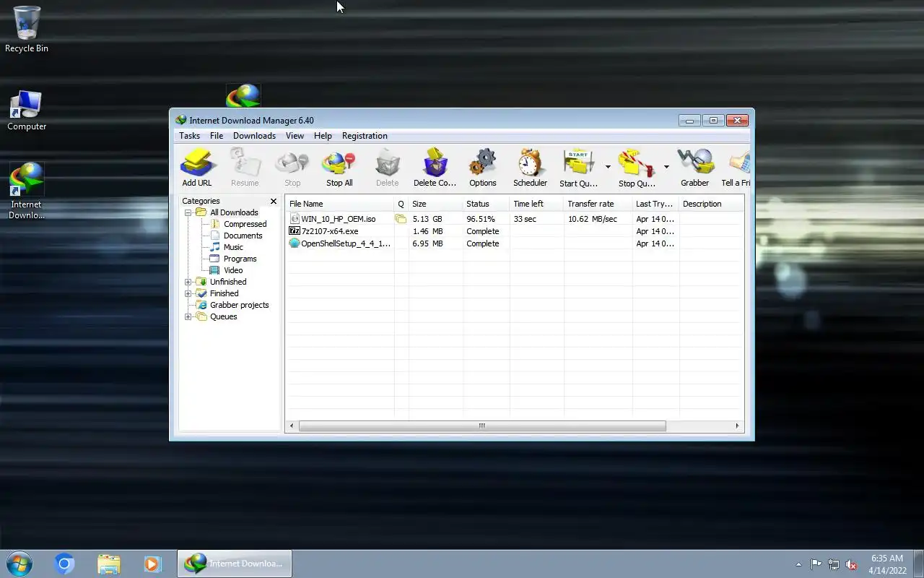Image resolution: width=924 pixels, height=578 pixels.
Task: Select the 7z2107-x64.exe download
Action: pyautogui.click(x=515, y=231)
